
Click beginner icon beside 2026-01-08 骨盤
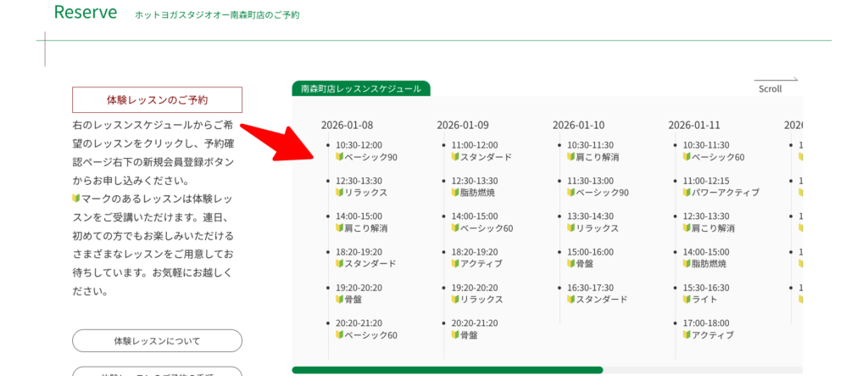tap(339, 300)
